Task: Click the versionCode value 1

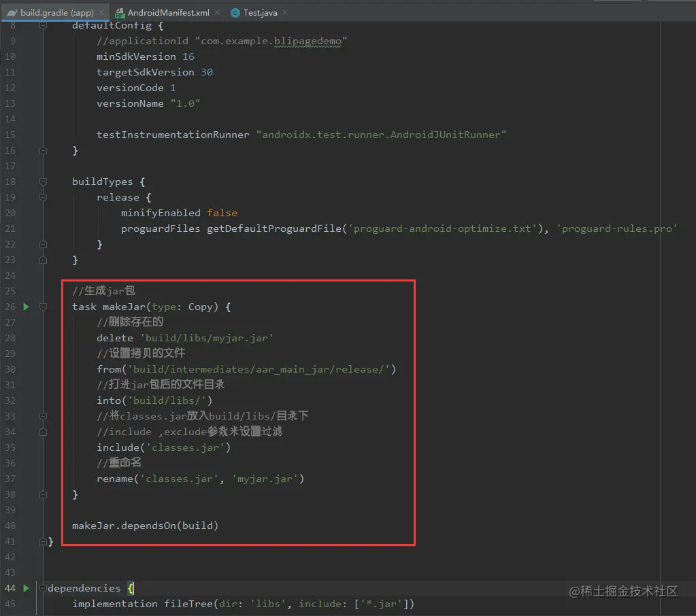Action: tap(173, 88)
